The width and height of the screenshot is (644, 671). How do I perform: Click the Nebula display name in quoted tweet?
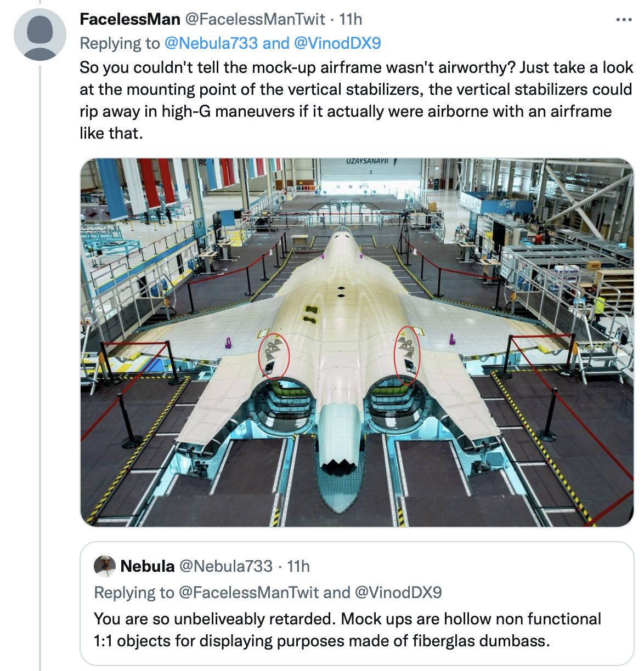tap(147, 566)
